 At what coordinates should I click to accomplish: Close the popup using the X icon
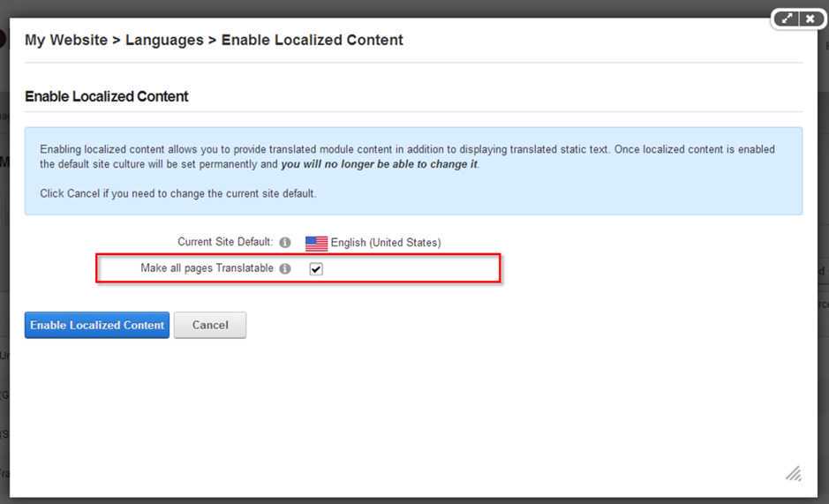point(810,19)
